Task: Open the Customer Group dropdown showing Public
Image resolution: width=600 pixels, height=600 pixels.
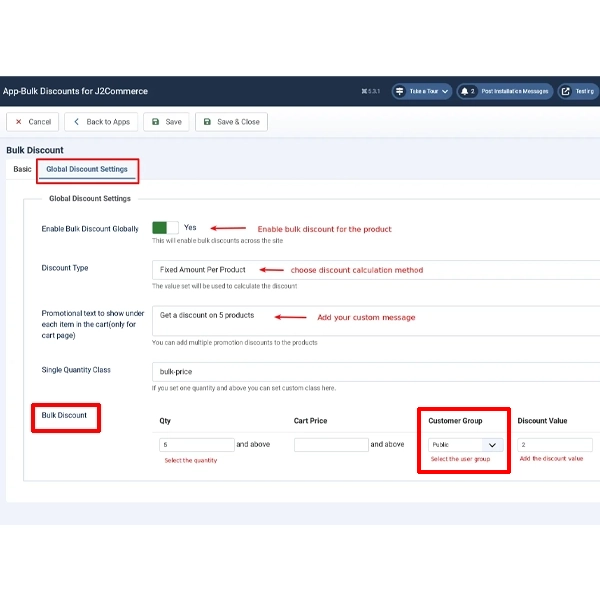Action: (465, 445)
